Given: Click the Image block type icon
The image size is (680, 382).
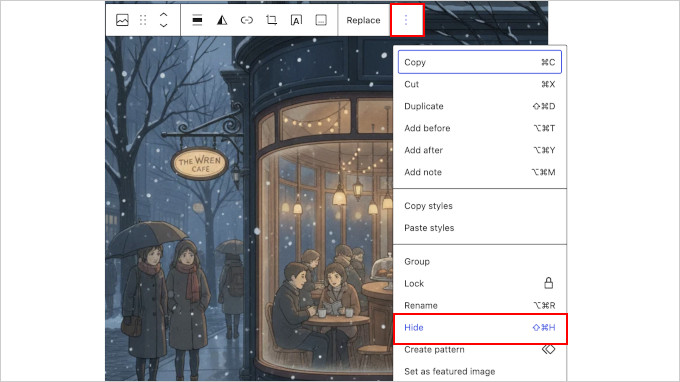Looking at the screenshot, I should 122,20.
